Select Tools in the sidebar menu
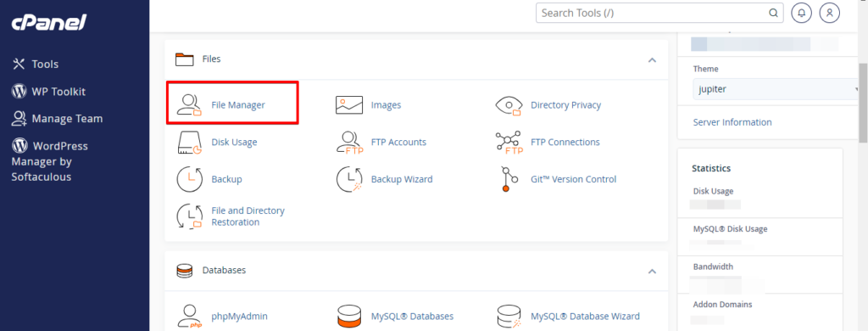The height and width of the screenshot is (331, 868). tap(45, 65)
